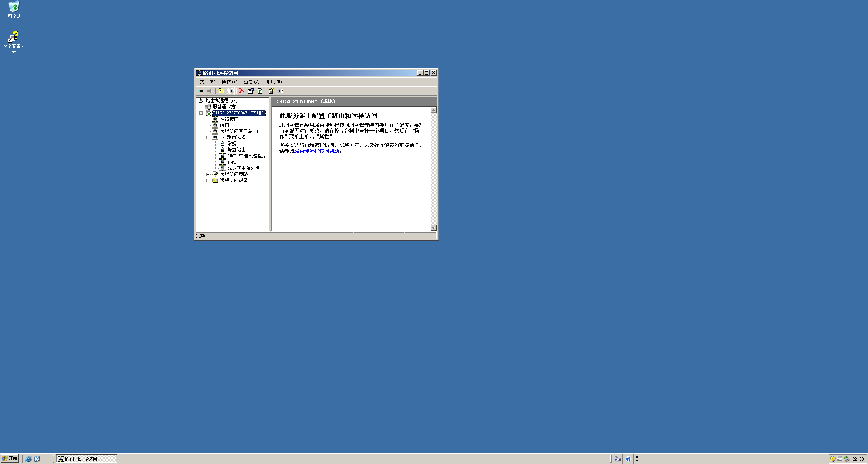Viewport: 868px width, 464px height.
Task: Click the 开始 button
Action: [x=10, y=458]
